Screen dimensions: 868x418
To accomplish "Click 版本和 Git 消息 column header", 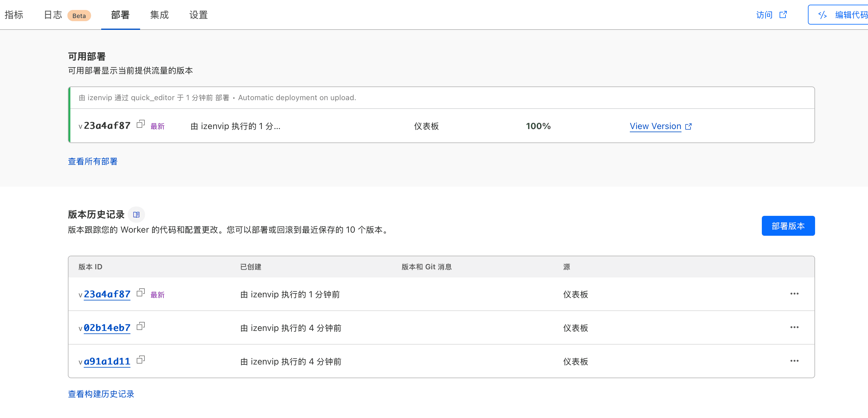I will 427,267.
